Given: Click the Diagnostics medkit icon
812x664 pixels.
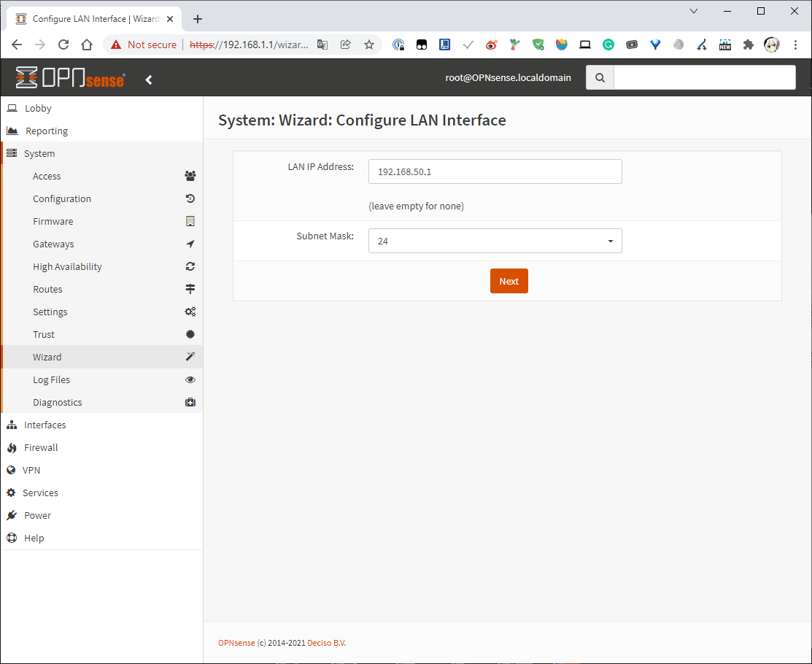Looking at the screenshot, I should [190, 402].
